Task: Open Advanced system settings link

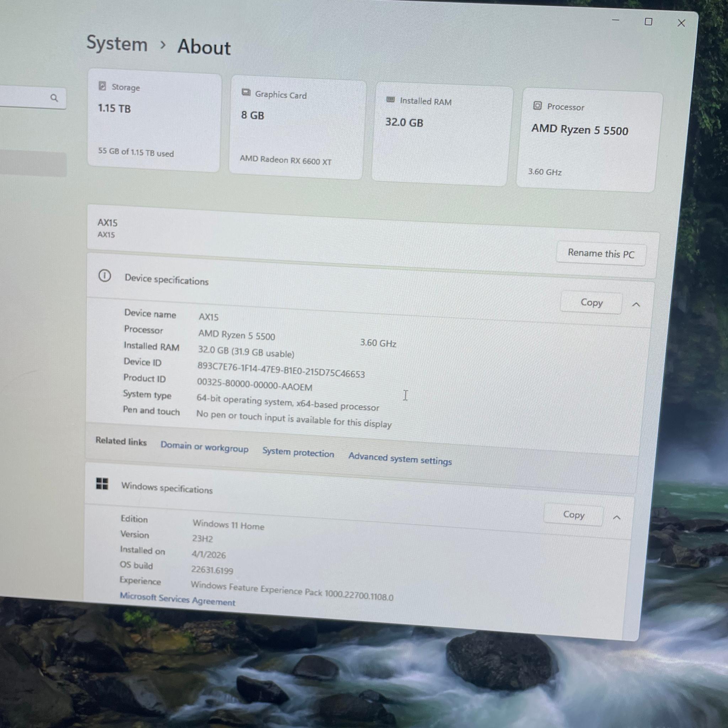Action: 400,459
